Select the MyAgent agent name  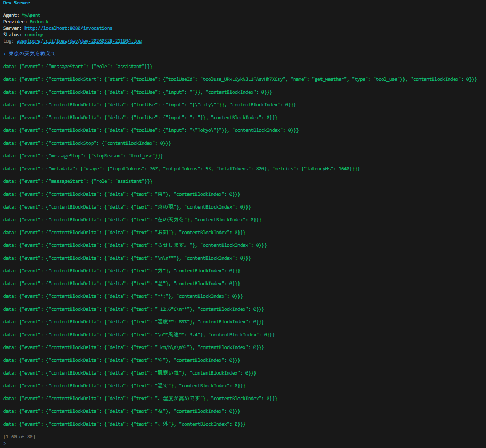(31, 15)
